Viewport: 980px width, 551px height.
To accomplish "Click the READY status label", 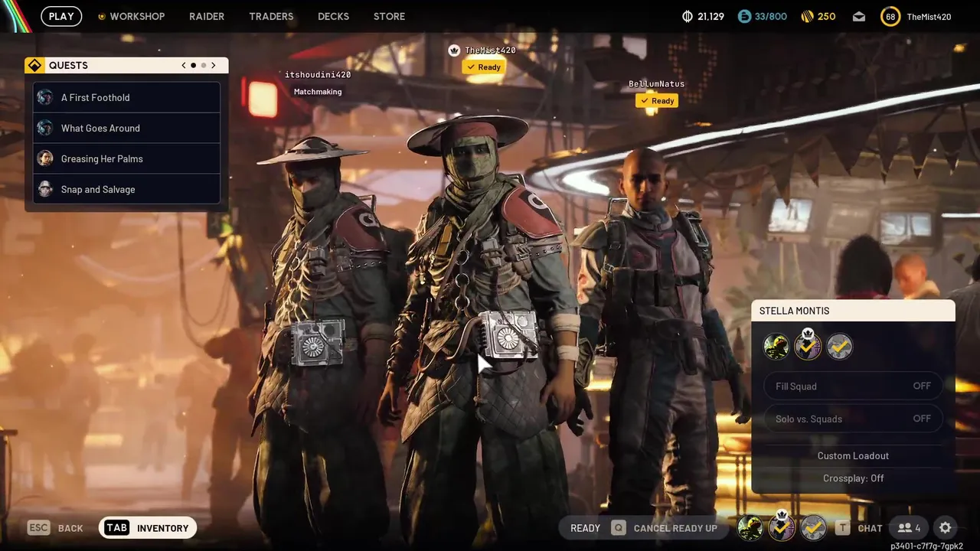I will (x=585, y=528).
